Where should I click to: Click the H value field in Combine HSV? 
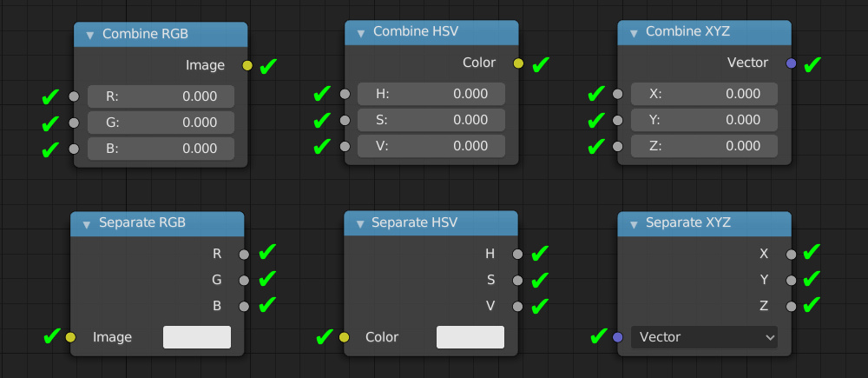click(431, 94)
